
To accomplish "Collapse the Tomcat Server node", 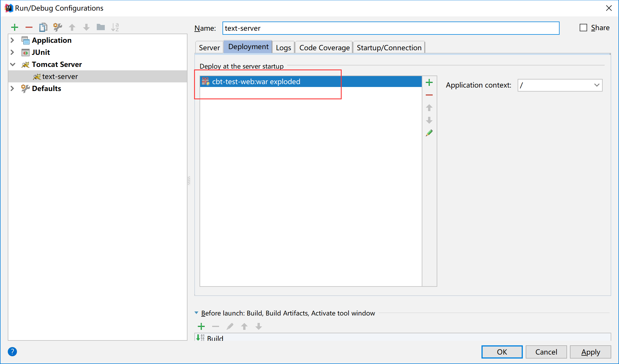I will click(12, 64).
